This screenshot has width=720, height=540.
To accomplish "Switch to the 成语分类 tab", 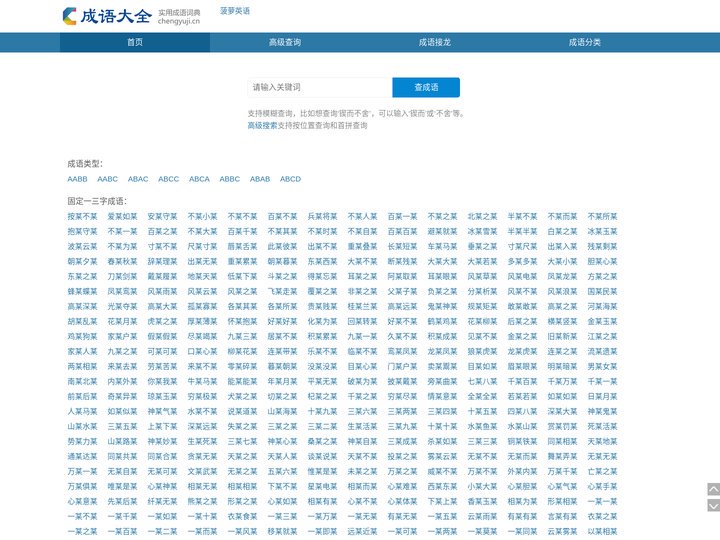I will pos(585,42).
